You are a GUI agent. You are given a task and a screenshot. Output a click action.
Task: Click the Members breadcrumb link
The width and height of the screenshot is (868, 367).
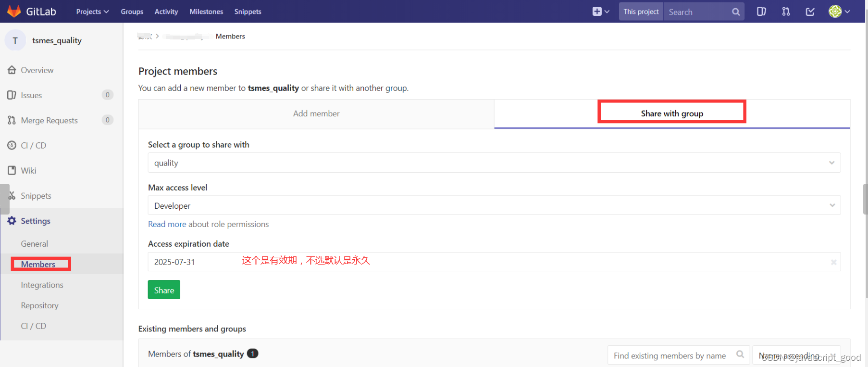pyautogui.click(x=230, y=36)
